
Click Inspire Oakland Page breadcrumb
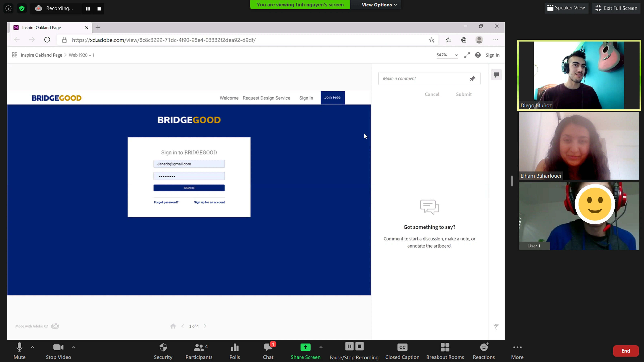click(41, 55)
